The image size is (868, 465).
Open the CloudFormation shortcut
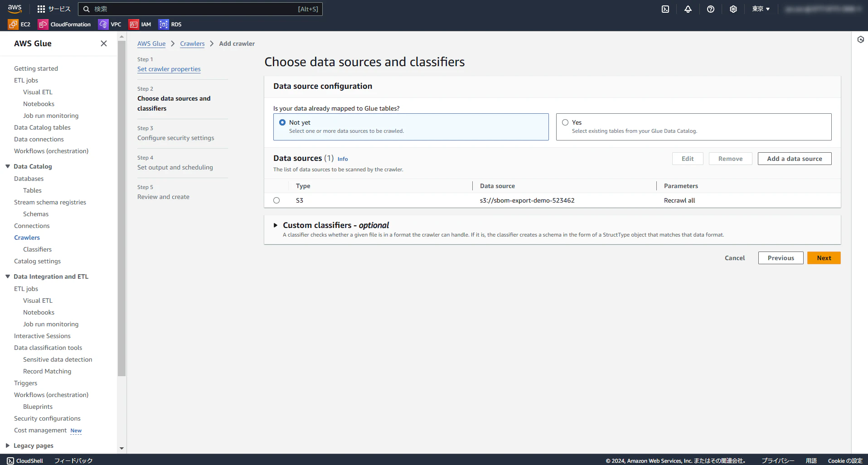pyautogui.click(x=64, y=24)
